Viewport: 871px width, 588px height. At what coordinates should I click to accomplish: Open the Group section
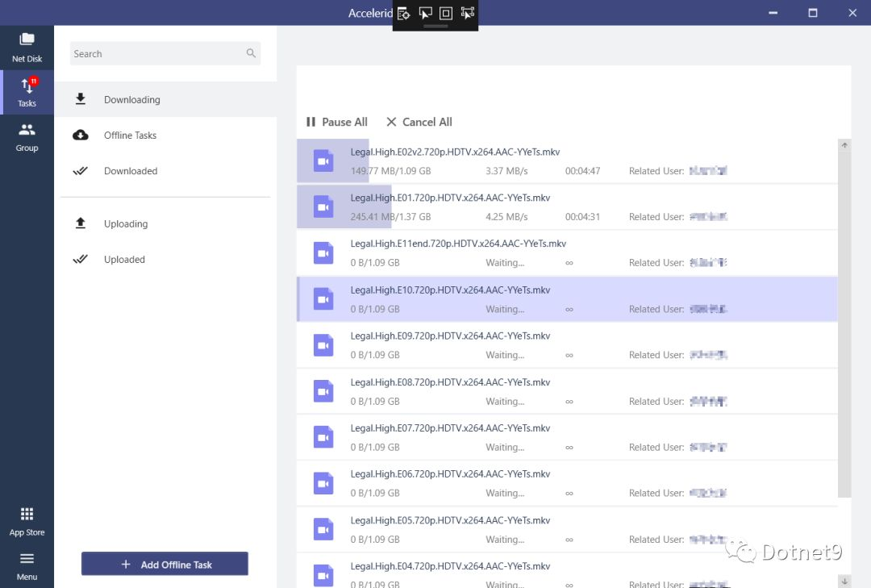coord(27,137)
